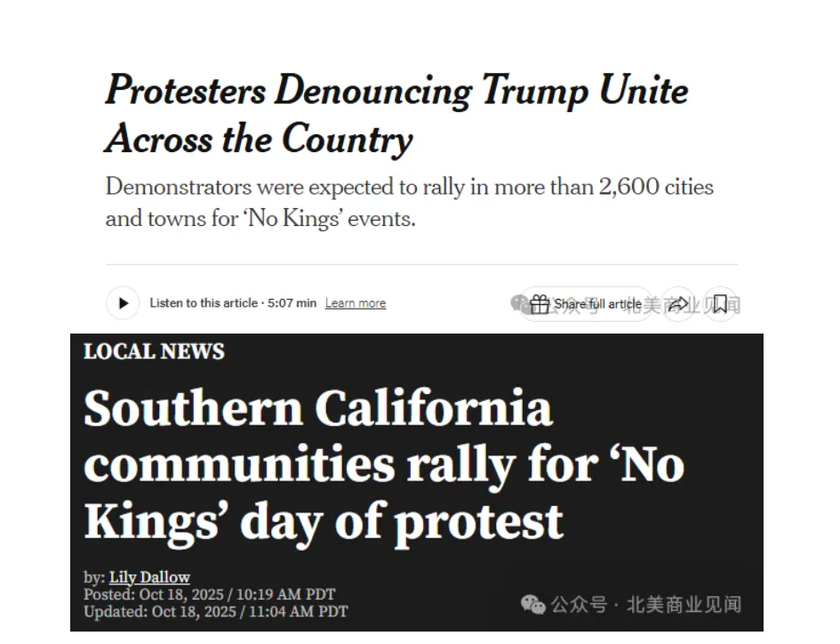Screen dimensions: 840x644
Task: Open the Lily Dallow author link
Action: pyautogui.click(x=149, y=577)
